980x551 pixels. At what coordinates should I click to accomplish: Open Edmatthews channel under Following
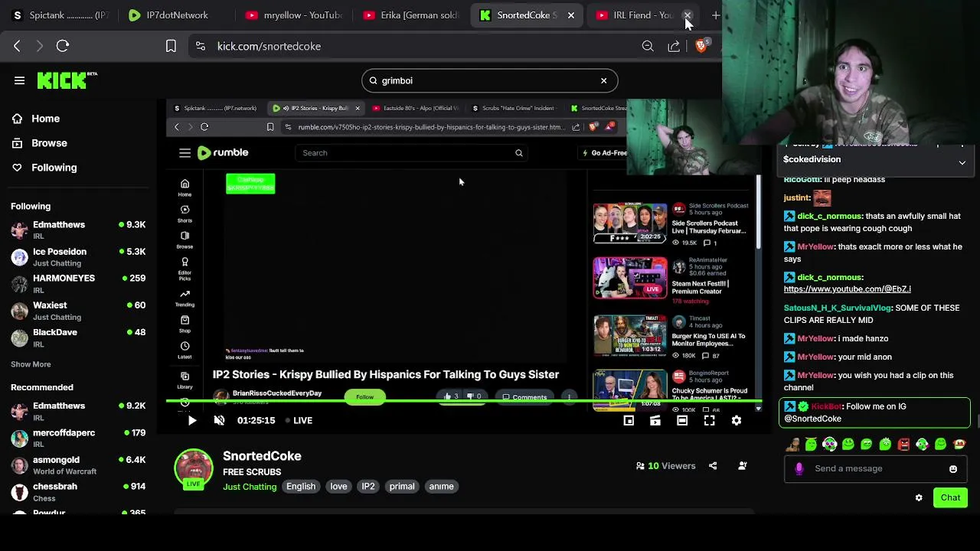click(78, 230)
